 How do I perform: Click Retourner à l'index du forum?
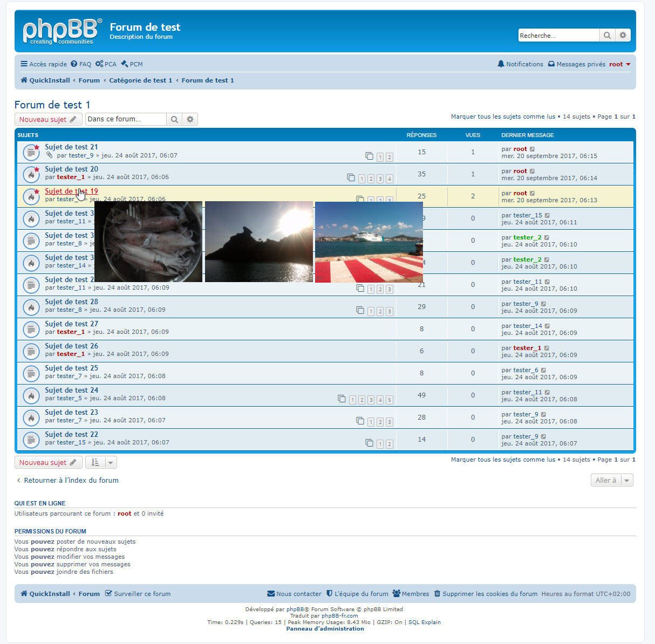click(67, 480)
